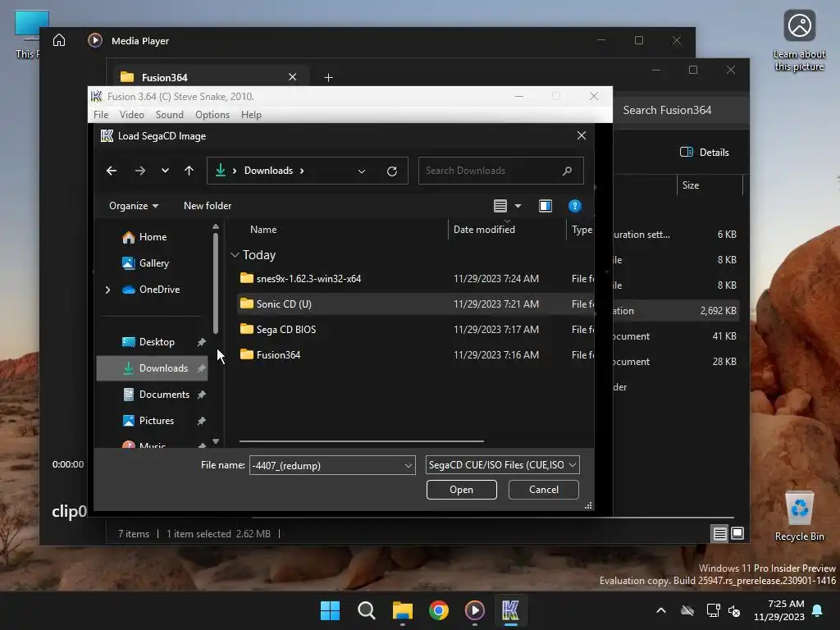Viewport: 840px width, 630px height.
Task: Expand the OneDrive tree node
Action: coord(107,290)
